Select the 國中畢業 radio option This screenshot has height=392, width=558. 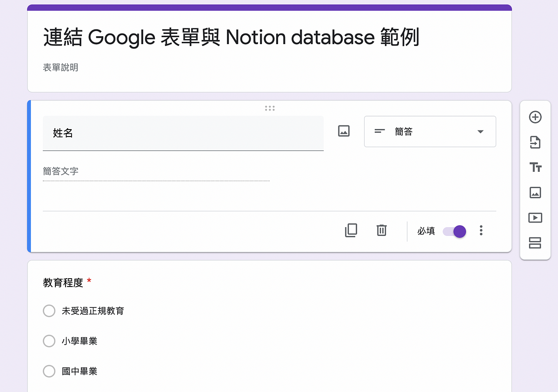click(x=49, y=372)
